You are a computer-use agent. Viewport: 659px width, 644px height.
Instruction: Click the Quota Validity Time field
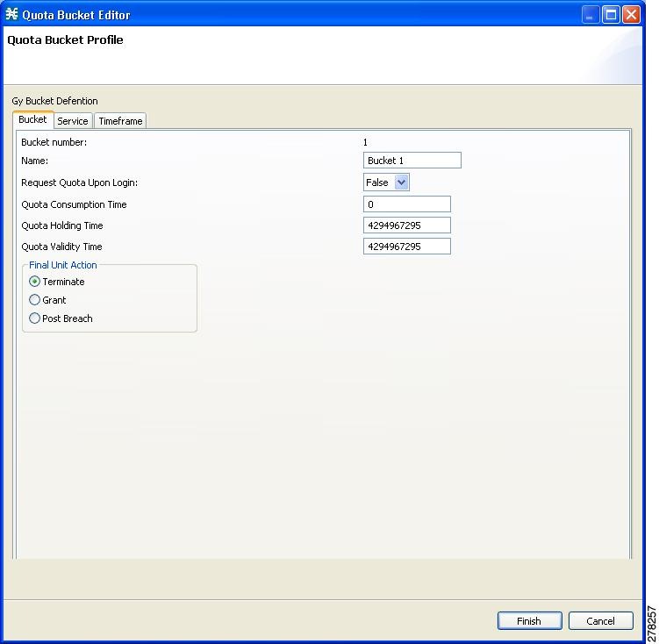point(407,247)
